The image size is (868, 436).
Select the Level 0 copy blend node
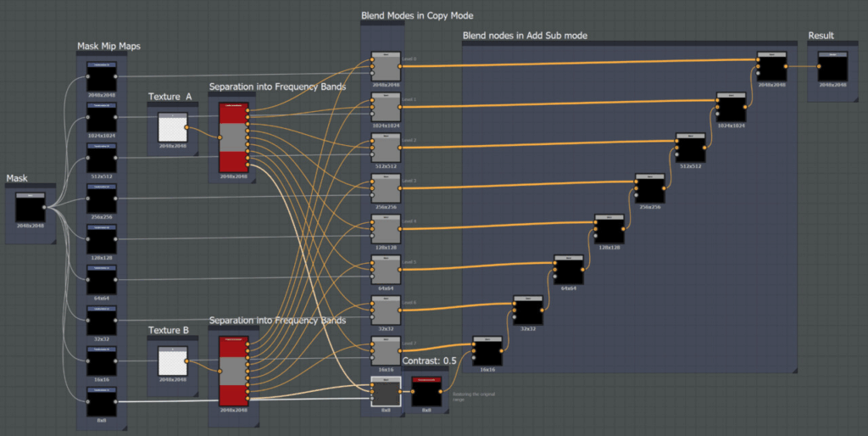click(386, 66)
